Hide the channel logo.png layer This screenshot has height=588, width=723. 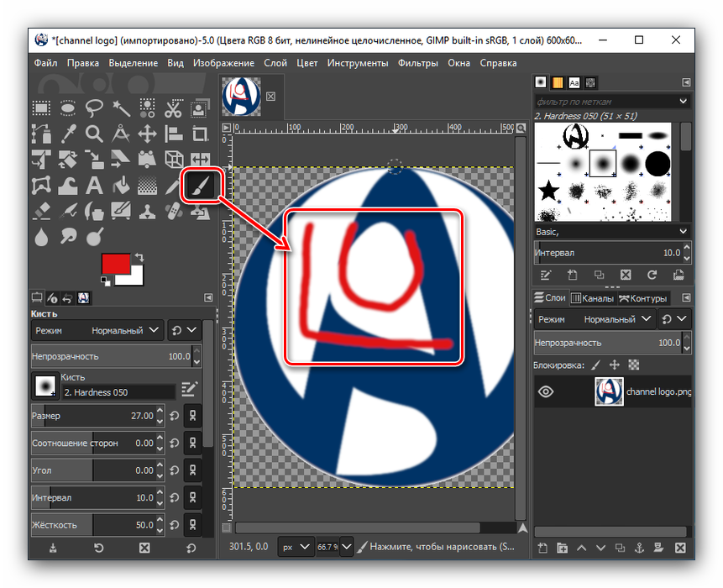point(546,391)
